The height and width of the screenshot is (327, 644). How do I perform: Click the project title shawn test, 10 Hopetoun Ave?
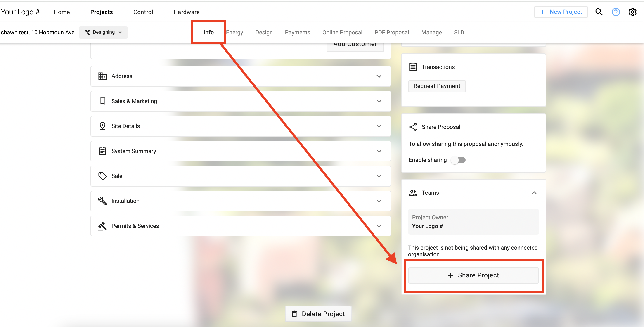[38, 33]
